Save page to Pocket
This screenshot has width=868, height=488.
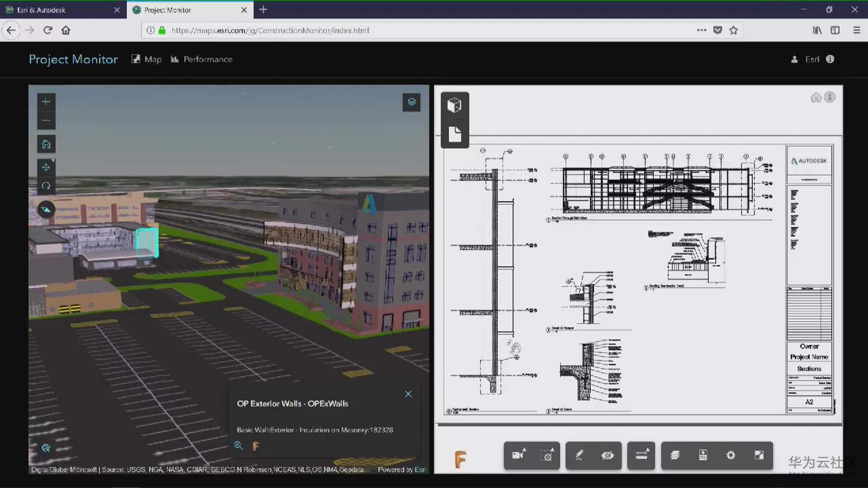click(x=718, y=30)
